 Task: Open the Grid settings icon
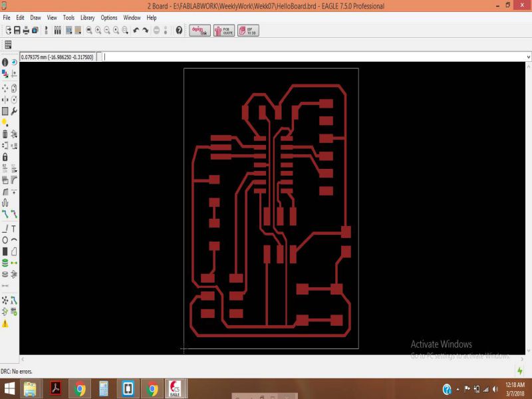(8, 45)
